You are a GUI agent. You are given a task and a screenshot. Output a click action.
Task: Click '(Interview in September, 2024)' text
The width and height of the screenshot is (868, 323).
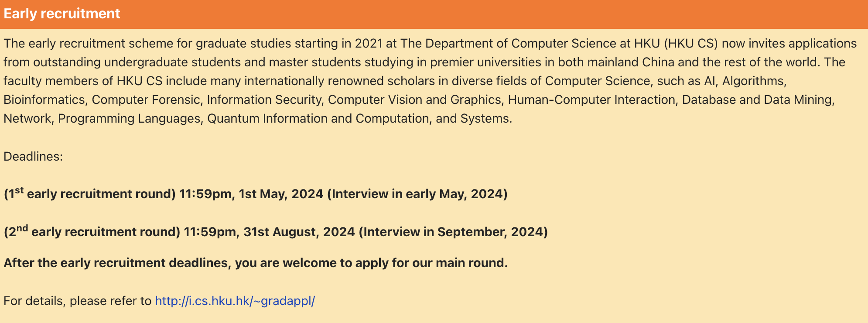click(453, 232)
